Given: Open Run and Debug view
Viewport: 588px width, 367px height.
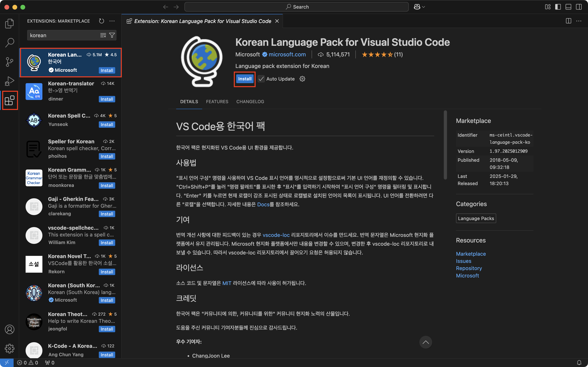Looking at the screenshot, I should [x=9, y=81].
